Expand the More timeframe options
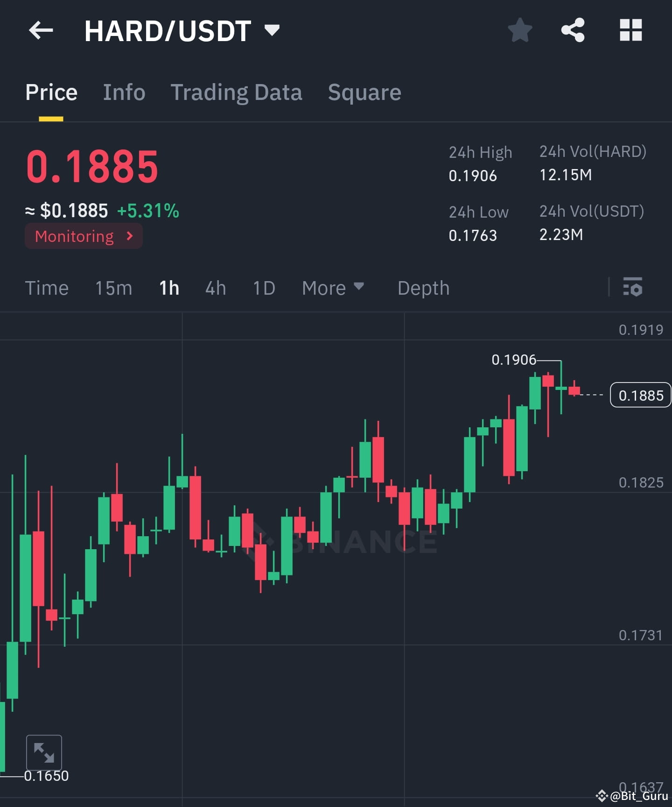672x807 pixels. 332,288
